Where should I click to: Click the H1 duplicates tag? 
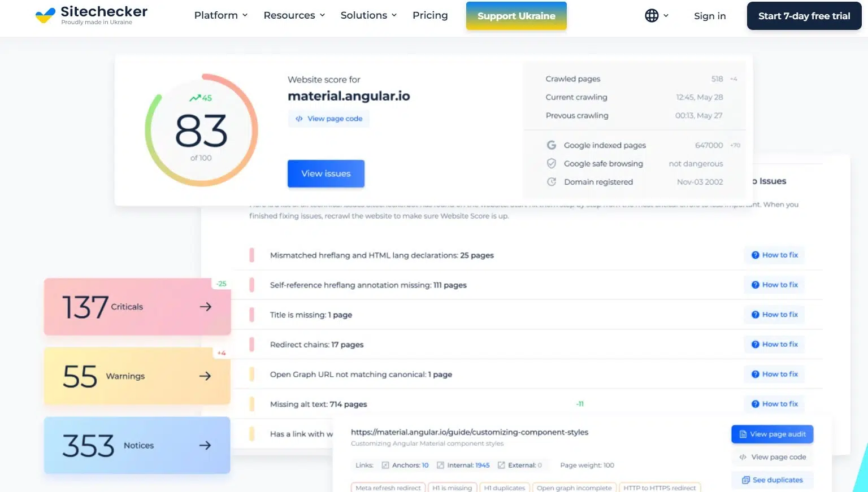pos(505,487)
